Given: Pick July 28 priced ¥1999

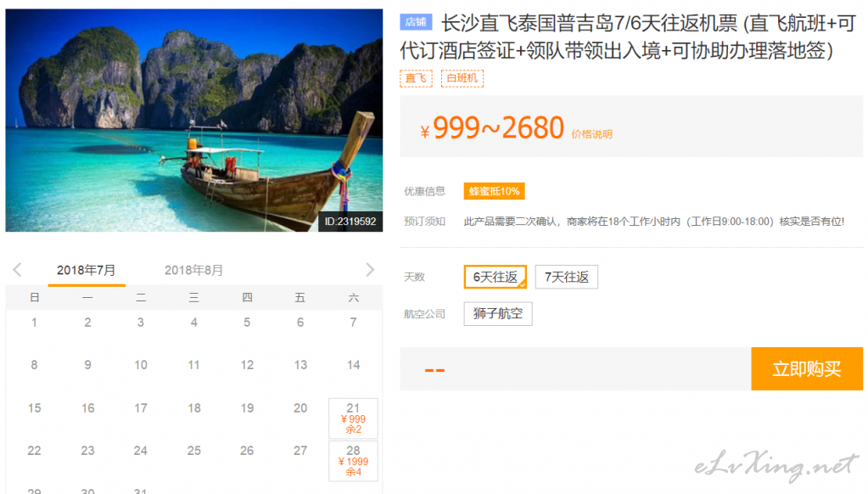Looking at the screenshot, I should click(353, 461).
